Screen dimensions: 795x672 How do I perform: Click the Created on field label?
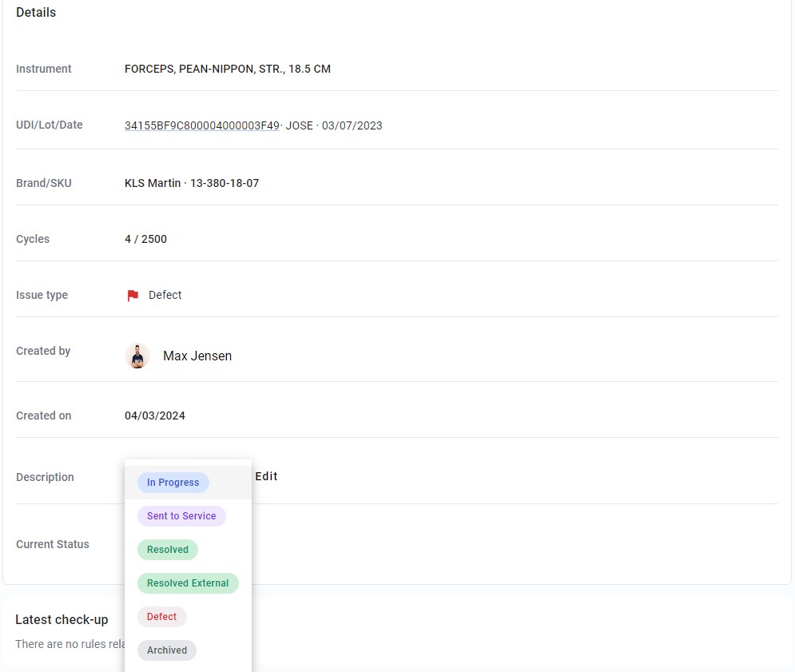tap(44, 416)
